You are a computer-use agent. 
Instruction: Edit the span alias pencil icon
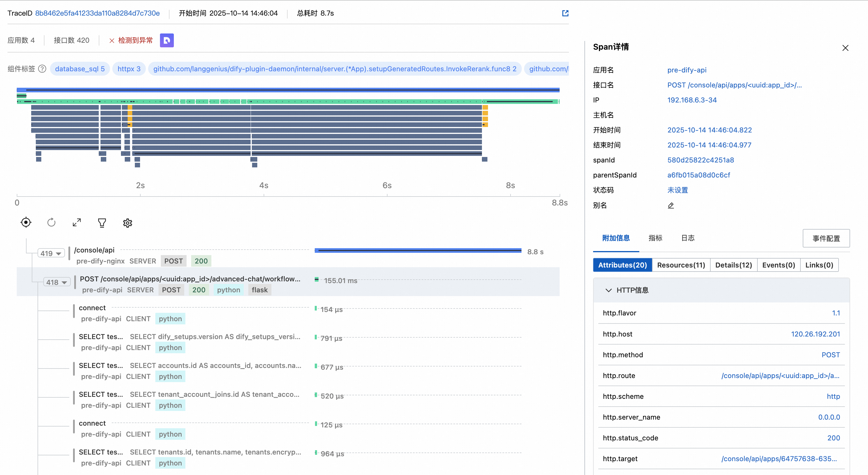670,205
